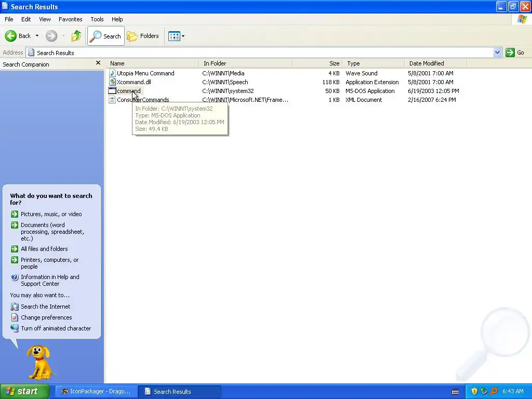This screenshot has height=399, width=532.
Task: Sort results by In Folder column
Action: pos(246,63)
